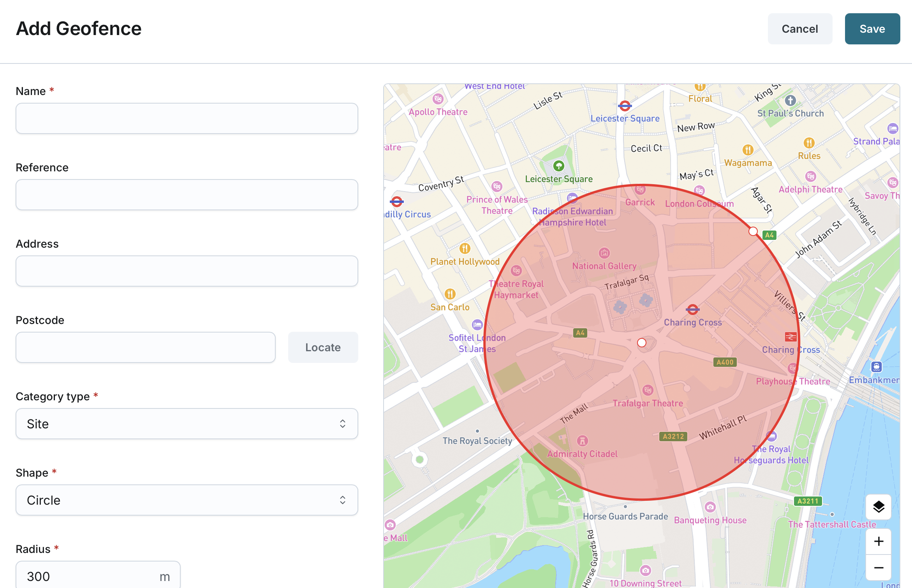Zoom in the map with plus button
The image size is (912, 588).
[879, 541]
